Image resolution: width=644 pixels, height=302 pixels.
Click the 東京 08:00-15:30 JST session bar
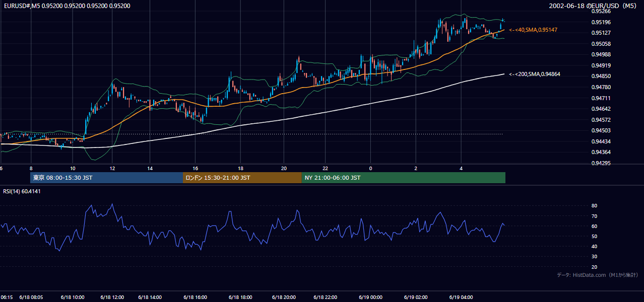pos(106,178)
